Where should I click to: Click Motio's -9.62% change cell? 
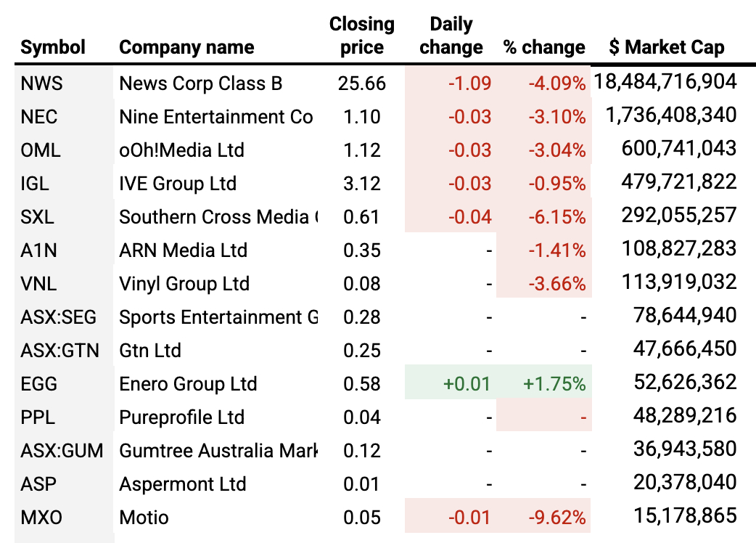[557, 518]
